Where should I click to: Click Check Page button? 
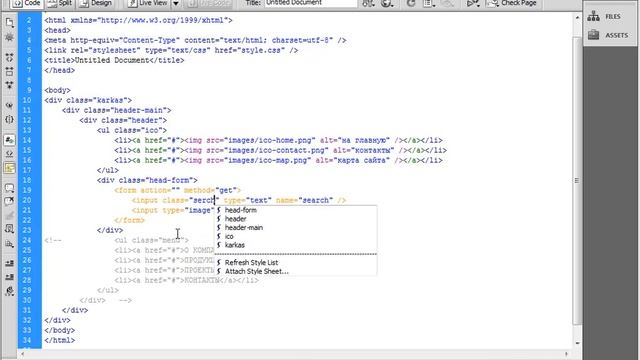pyautogui.click(x=513, y=3)
